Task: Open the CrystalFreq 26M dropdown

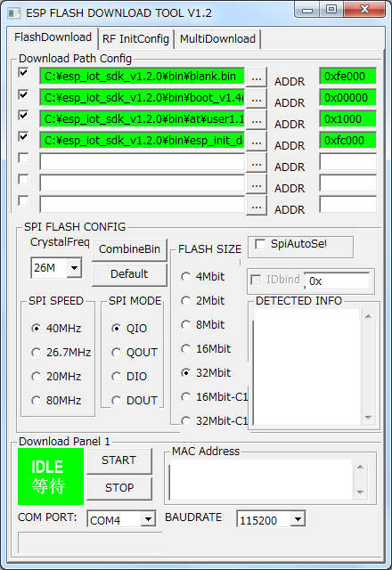Action: [x=74, y=268]
